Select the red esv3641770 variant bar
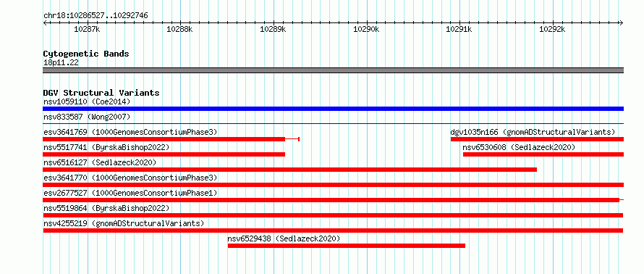The width and height of the screenshot is (644, 274). coord(333,185)
